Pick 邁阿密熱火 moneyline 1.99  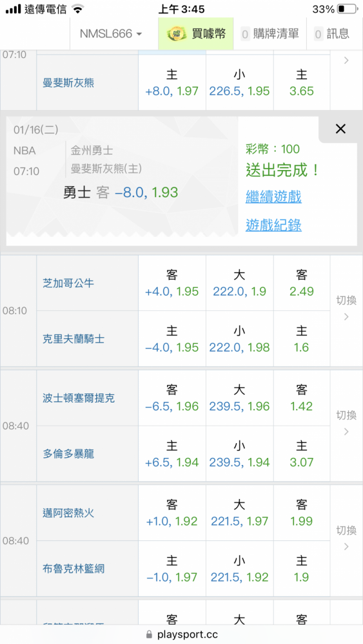click(x=301, y=513)
